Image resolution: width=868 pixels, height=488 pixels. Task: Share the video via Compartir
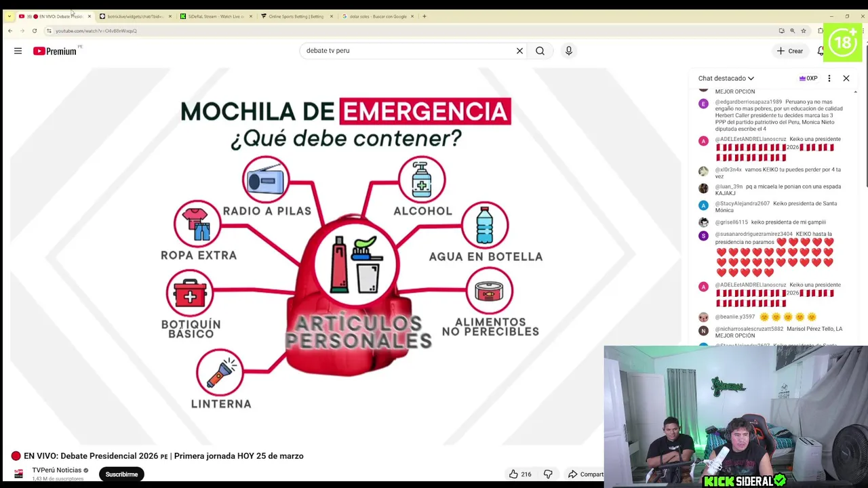[x=585, y=474]
